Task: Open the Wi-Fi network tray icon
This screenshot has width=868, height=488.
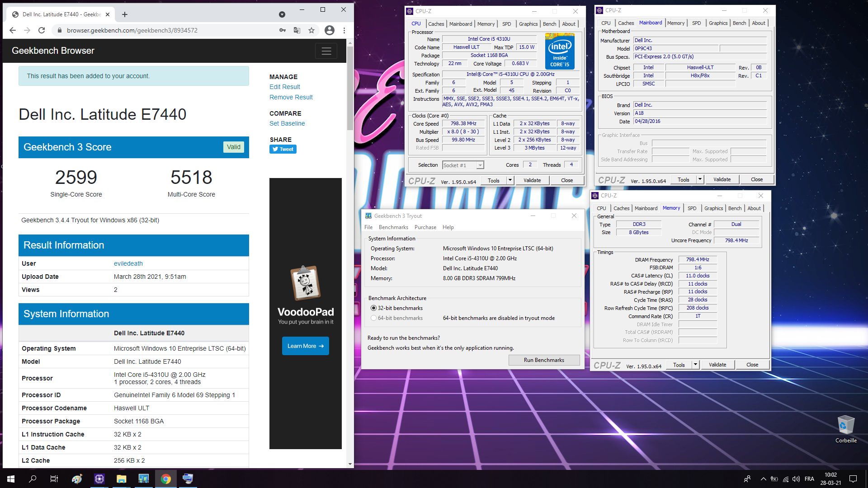Action: coord(786,479)
